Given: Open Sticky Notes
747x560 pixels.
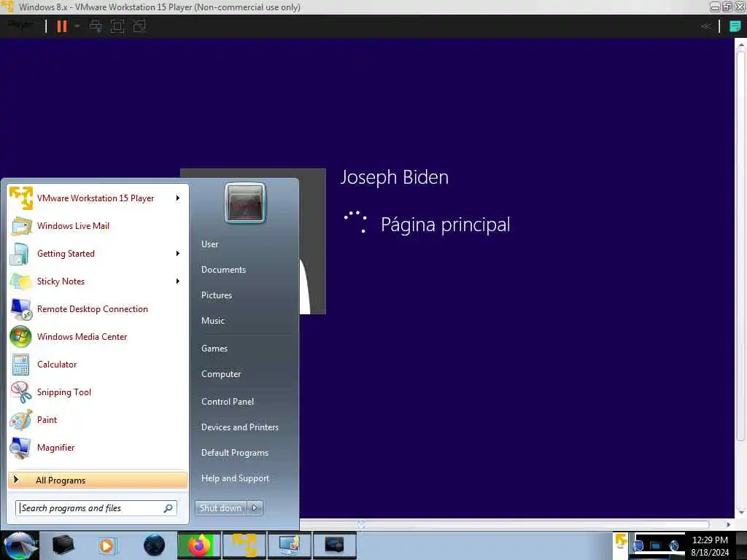Looking at the screenshot, I should [x=90, y=281].
